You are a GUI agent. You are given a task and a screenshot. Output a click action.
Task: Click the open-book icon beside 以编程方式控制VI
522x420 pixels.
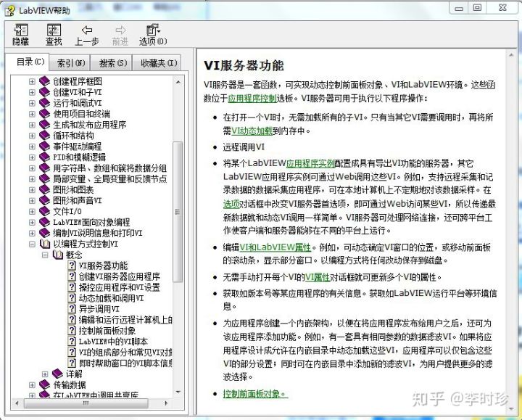(x=45, y=244)
